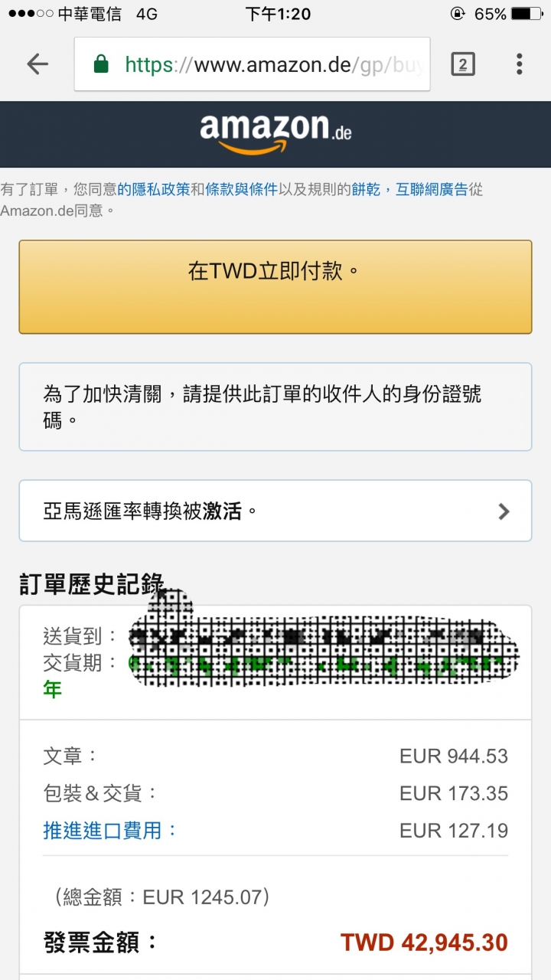Tap the rotation lock icon in status bar
551x980 pixels.
click(x=458, y=14)
